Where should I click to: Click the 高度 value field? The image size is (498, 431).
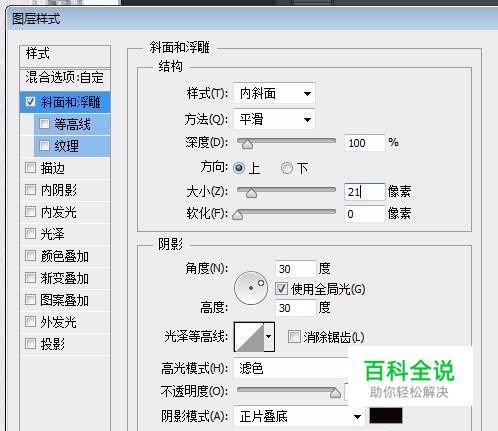(x=296, y=308)
